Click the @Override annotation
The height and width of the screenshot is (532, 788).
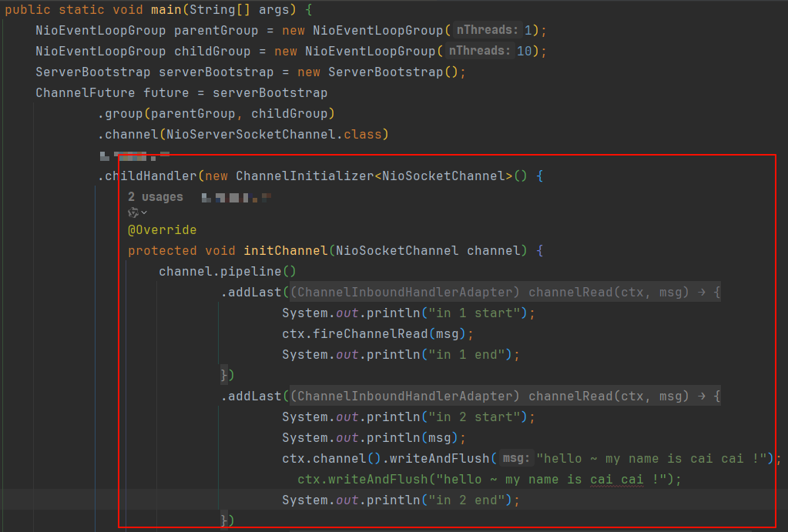click(x=163, y=229)
